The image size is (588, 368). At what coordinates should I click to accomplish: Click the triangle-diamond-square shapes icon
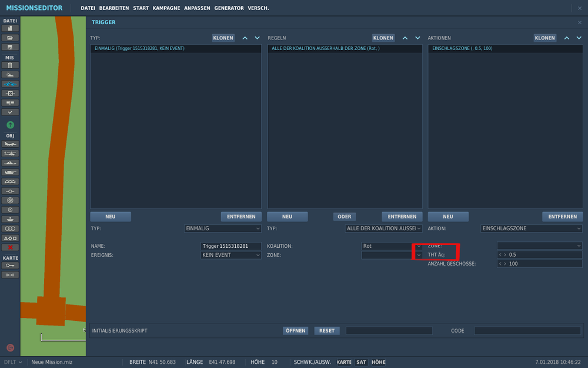pos(10,238)
